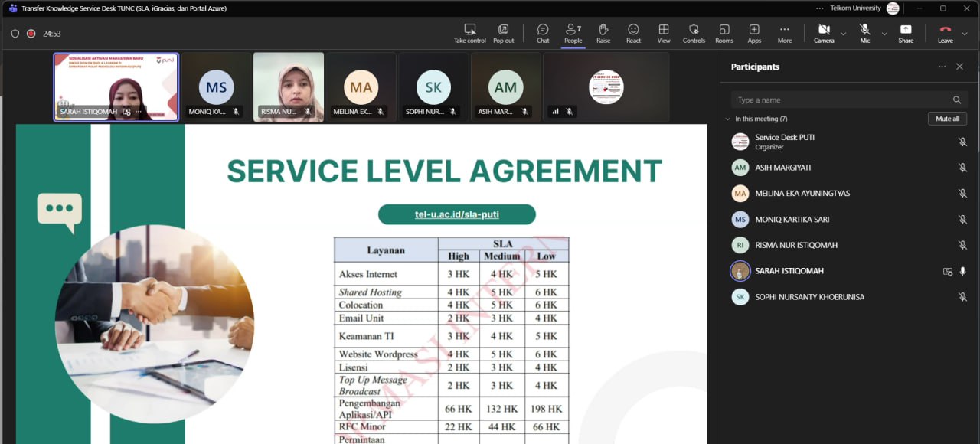
Task: Select RISMA NU... video tile
Action: click(289, 87)
